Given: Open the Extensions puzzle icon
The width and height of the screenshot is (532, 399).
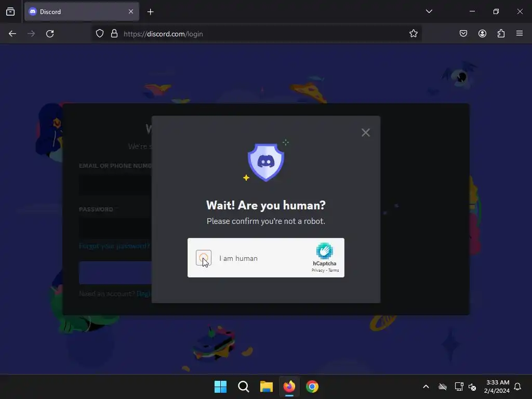Looking at the screenshot, I should [501, 34].
